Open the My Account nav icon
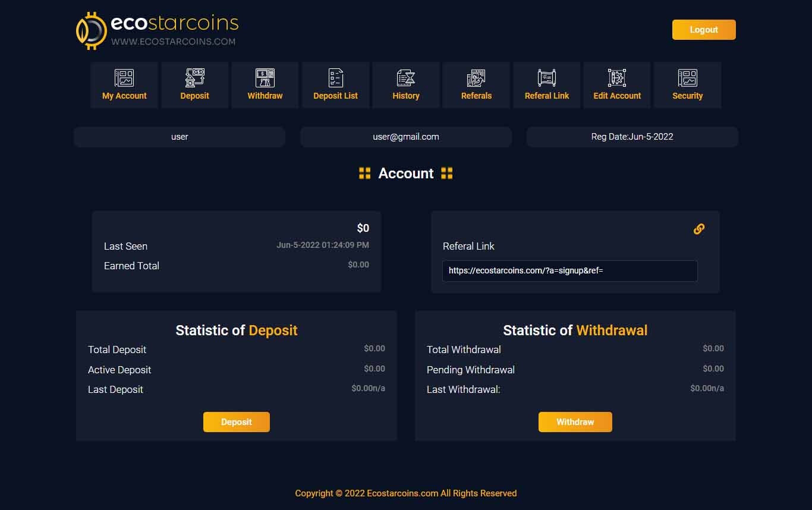The image size is (812, 510). point(124,78)
